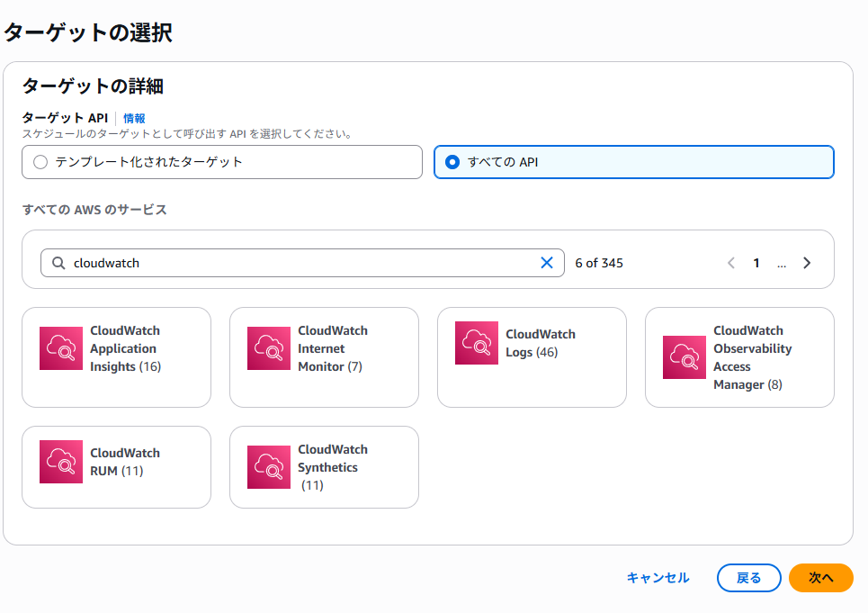Click the キャンセル cancel link
This screenshot has height=613, width=868.
tap(658, 578)
